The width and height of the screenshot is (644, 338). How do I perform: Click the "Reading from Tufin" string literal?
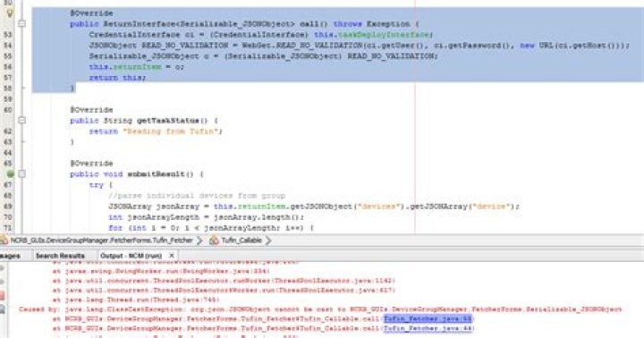171,131
